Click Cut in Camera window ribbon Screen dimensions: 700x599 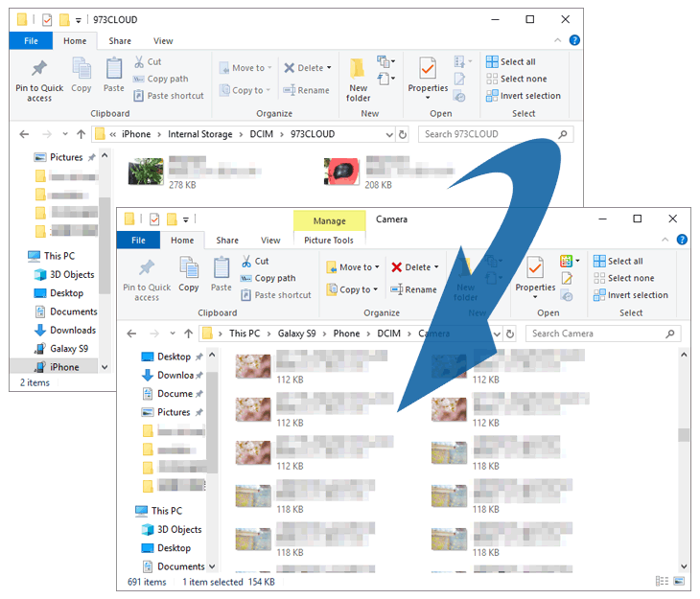(255, 261)
